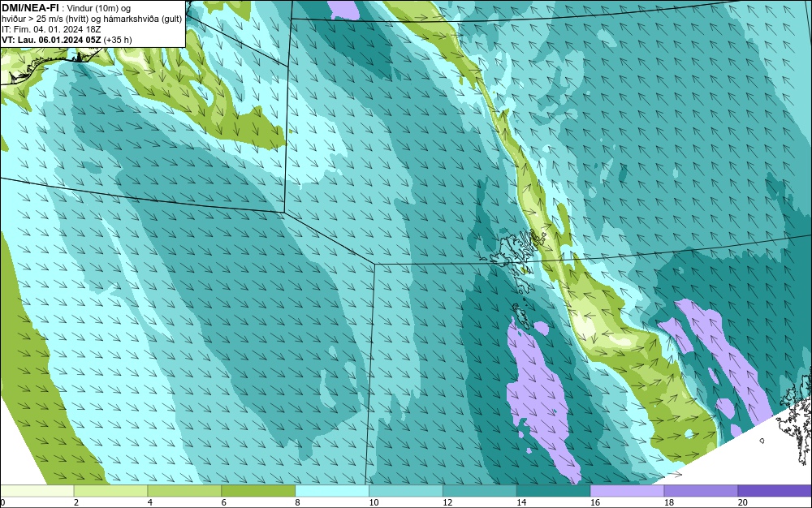Click the 'VT: Lau. 06.01.2024 05Z' valid time
Image resolution: width=812 pixels, height=508 pixels.
pos(51,40)
